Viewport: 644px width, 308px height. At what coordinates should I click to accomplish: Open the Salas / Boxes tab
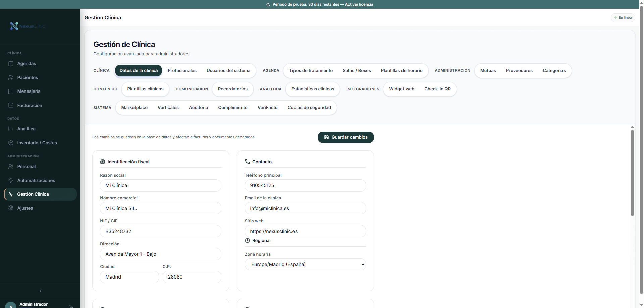[x=357, y=71]
